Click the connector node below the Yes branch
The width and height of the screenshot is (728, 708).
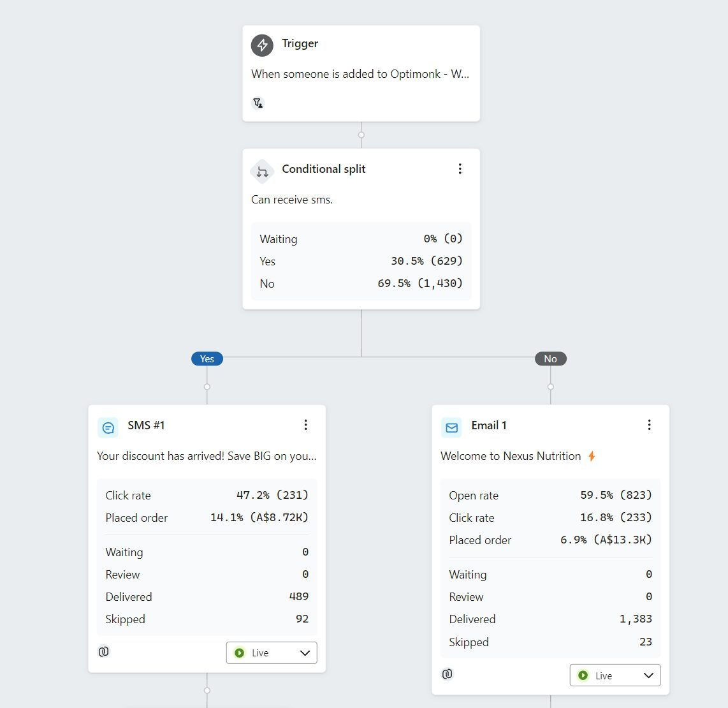tap(207, 387)
